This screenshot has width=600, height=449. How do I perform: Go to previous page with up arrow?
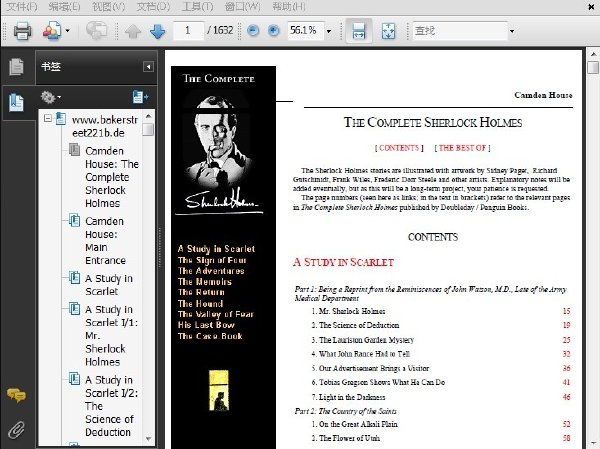tap(133, 31)
